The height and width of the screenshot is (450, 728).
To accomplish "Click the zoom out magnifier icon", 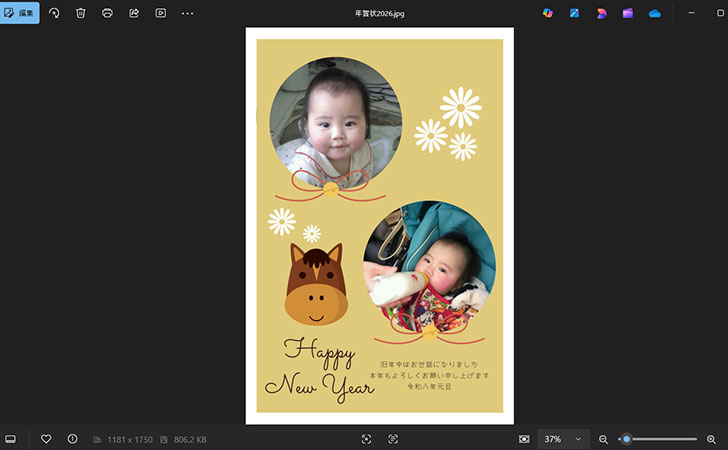I will point(603,439).
